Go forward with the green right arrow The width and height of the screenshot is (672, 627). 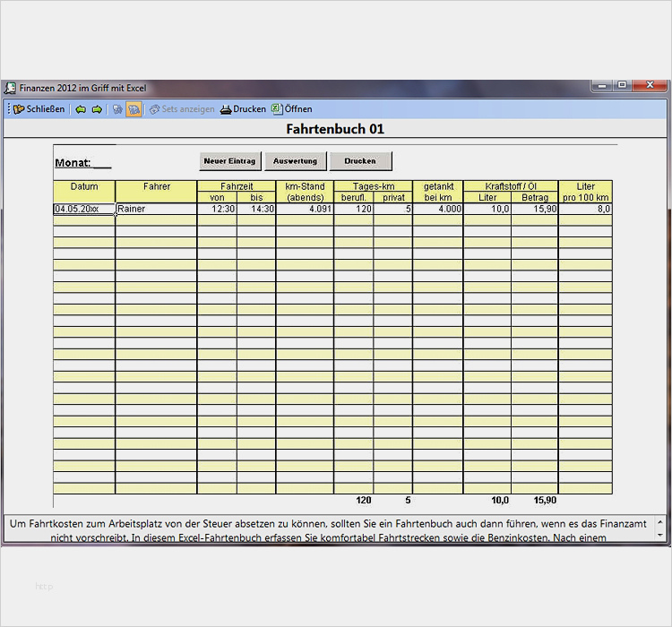pos(98,109)
